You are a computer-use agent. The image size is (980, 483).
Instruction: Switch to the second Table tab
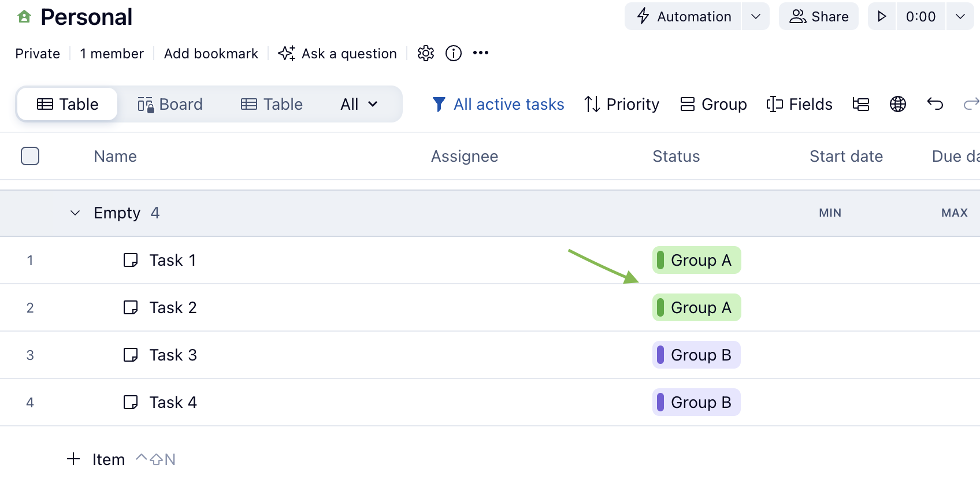coord(272,104)
